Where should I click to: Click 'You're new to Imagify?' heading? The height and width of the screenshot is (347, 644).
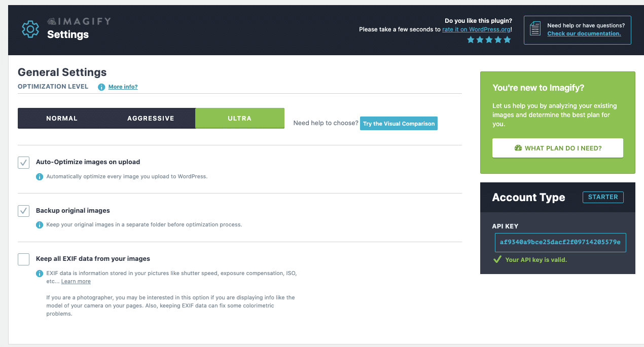click(x=539, y=88)
